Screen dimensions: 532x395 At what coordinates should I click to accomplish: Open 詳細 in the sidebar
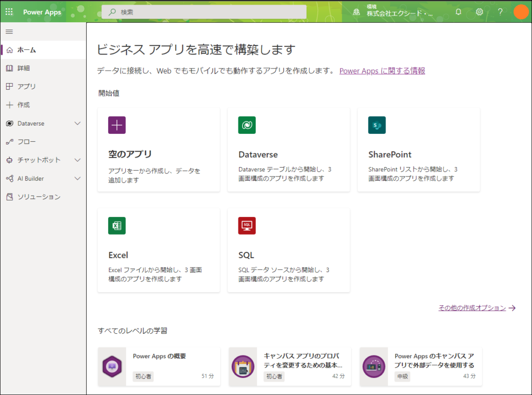[43, 68]
